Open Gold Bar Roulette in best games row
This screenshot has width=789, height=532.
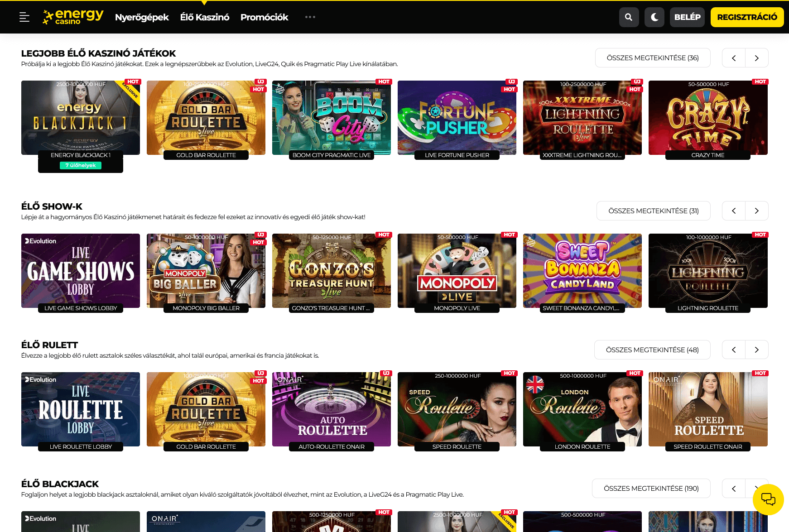tap(206, 118)
